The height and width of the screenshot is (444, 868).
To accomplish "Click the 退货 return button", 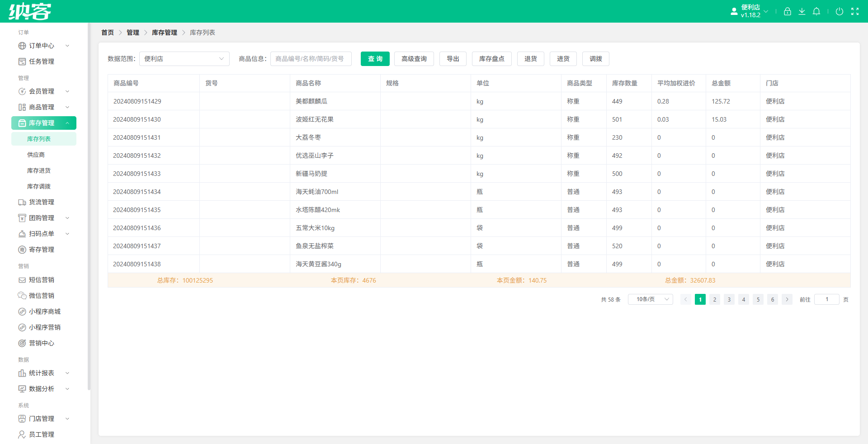I will (531, 59).
